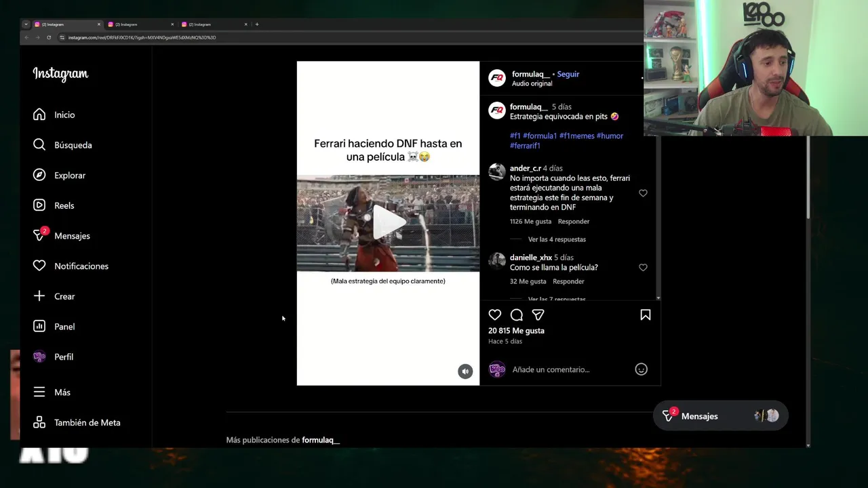Open También de Meta icon
Screen dimensions: 868x488
pyautogui.click(x=39, y=422)
